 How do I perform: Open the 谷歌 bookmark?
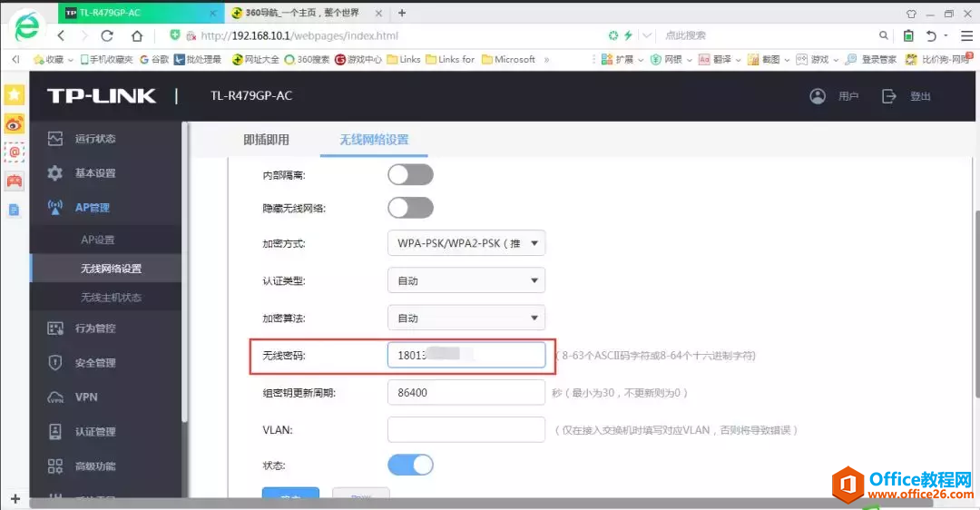pyautogui.click(x=154, y=59)
